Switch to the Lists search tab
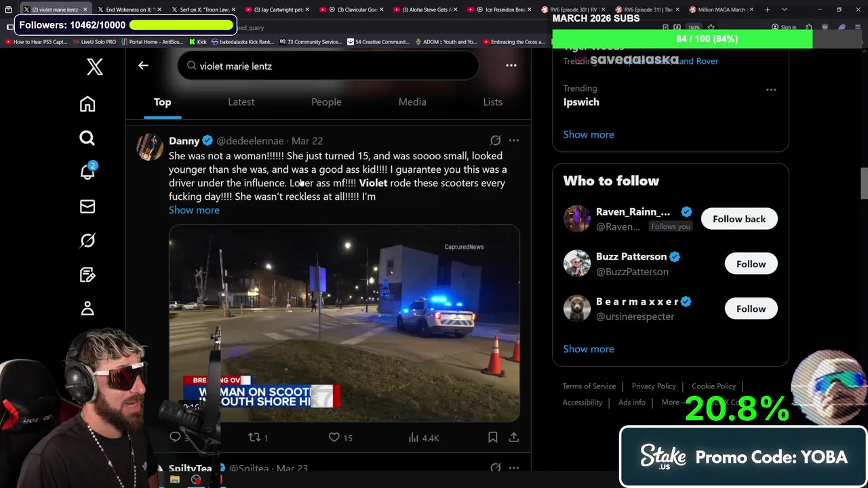Screen dimensions: 868x488 point(493,102)
